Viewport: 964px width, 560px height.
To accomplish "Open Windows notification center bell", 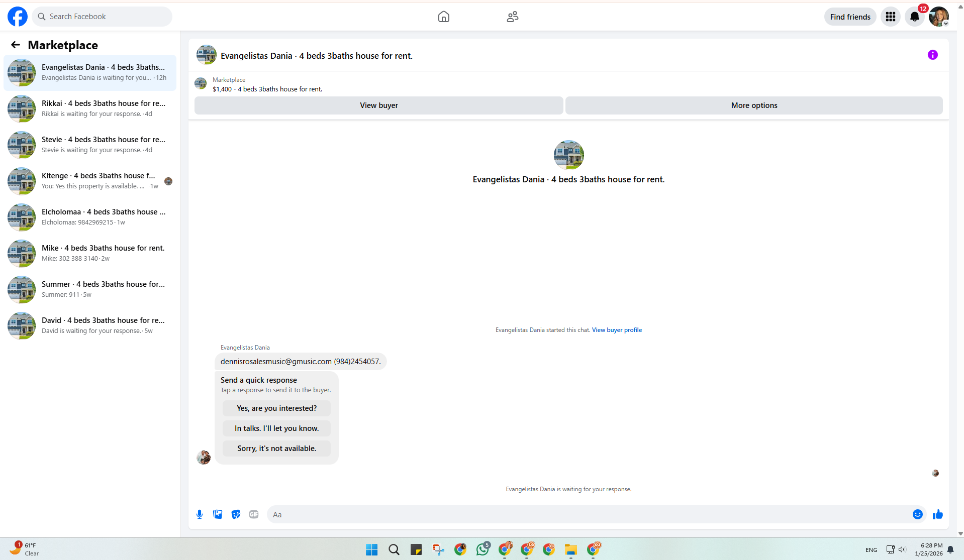I will 950,549.
